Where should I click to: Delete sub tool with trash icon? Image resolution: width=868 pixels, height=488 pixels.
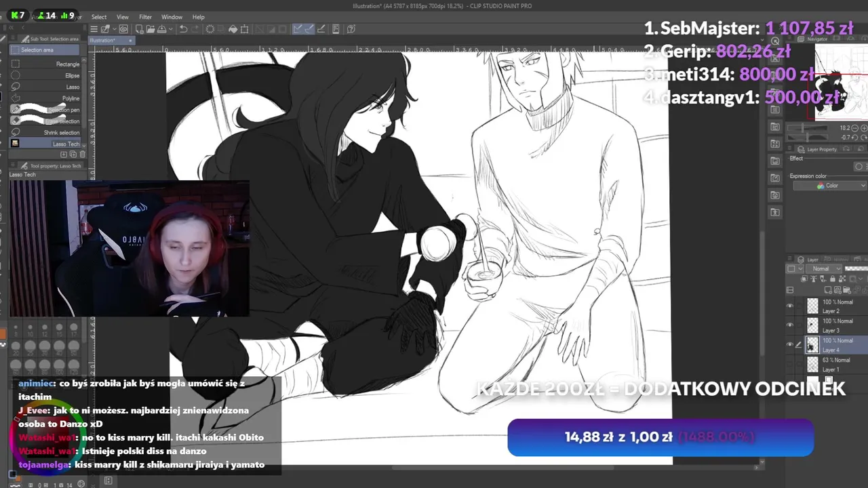coord(82,155)
